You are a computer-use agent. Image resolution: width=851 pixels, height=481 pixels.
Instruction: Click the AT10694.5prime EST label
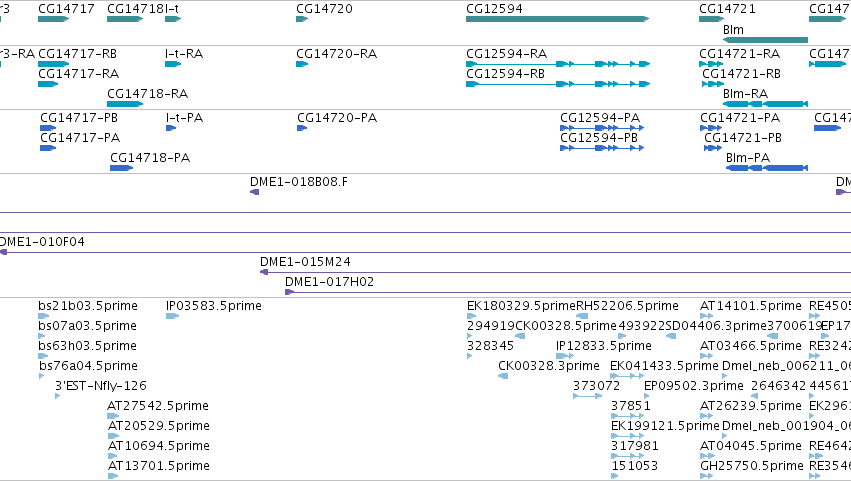tap(159, 446)
